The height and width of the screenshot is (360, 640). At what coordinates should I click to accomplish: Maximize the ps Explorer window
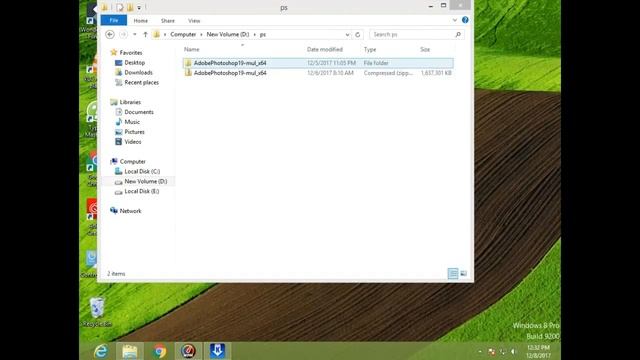click(x=443, y=6)
